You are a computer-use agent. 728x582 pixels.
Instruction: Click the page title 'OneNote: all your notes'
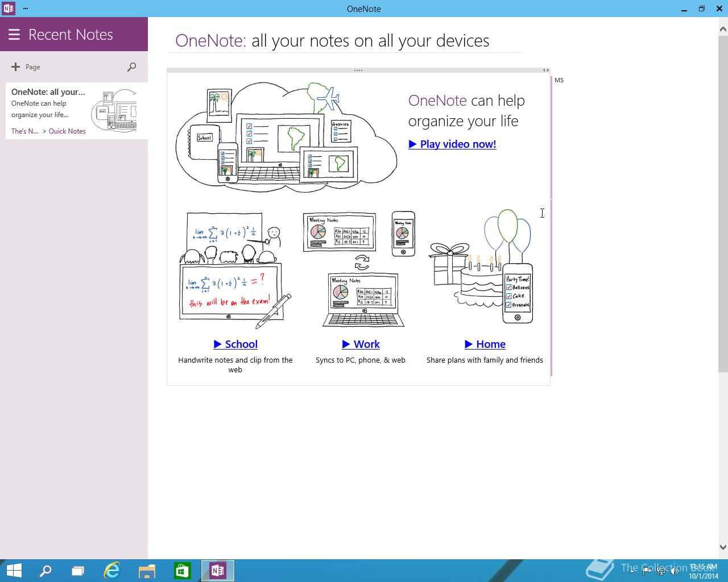[x=332, y=40]
